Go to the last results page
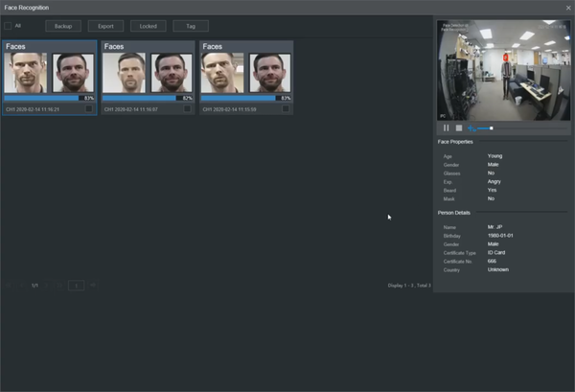Image resolution: width=575 pixels, height=392 pixels. tap(59, 286)
